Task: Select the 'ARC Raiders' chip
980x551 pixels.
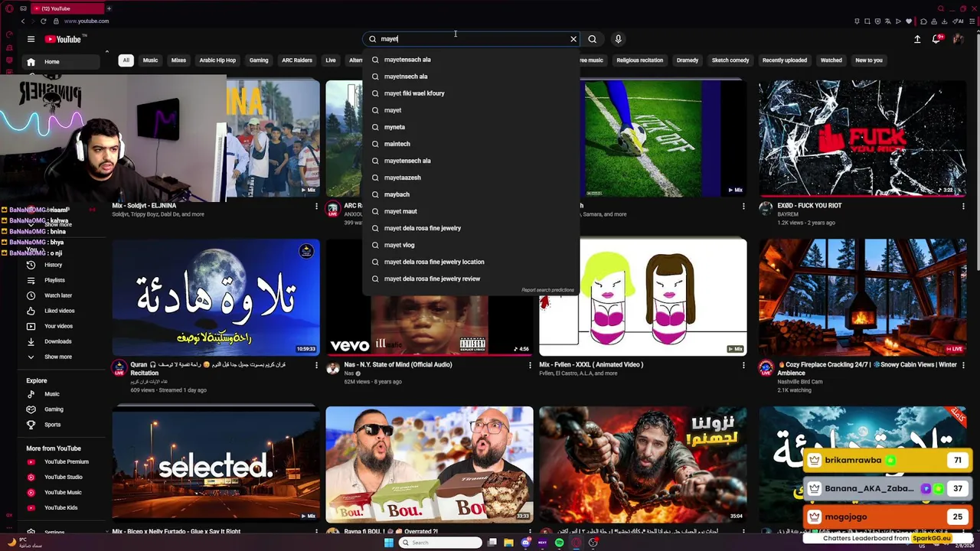Action: point(297,60)
